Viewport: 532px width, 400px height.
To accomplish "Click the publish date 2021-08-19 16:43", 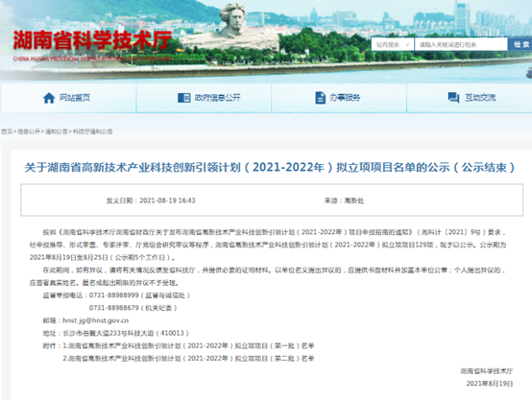I will 167,200.
